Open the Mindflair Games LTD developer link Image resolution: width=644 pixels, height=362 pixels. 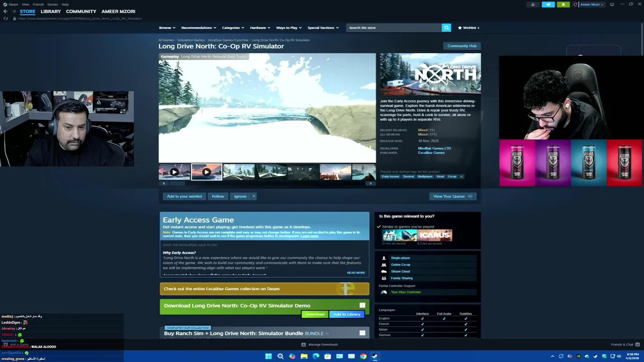[x=434, y=148]
